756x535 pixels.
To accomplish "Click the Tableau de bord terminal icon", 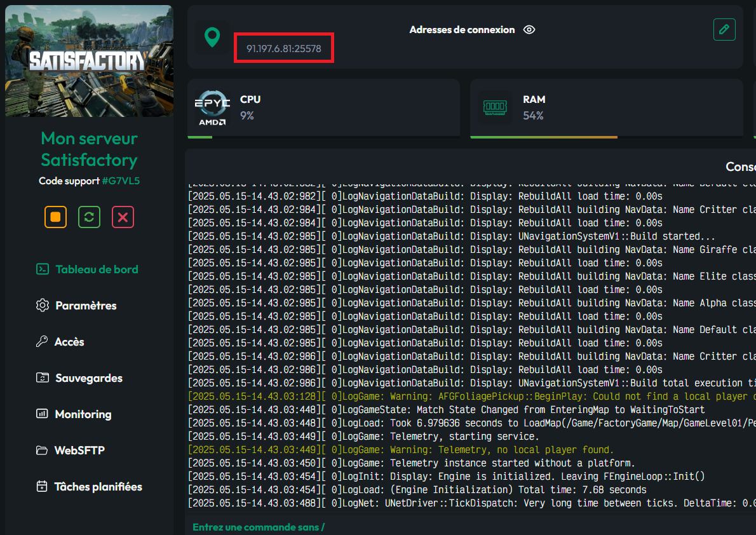I will point(43,269).
